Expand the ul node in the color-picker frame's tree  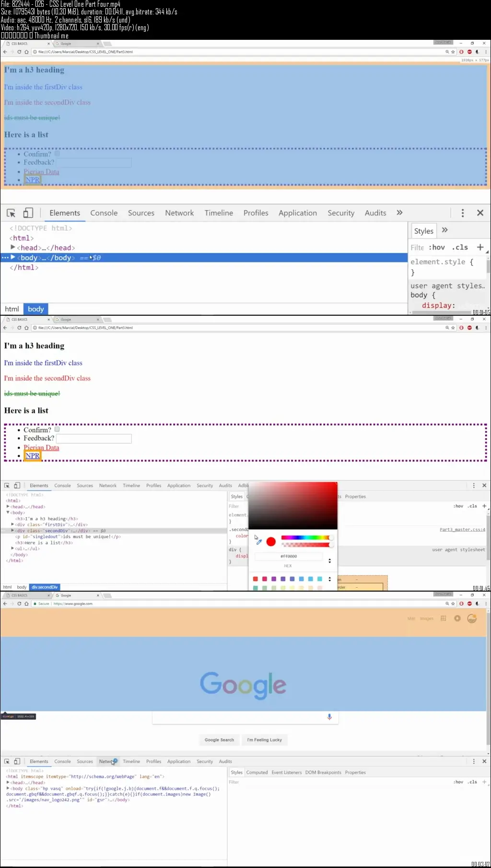[12, 548]
